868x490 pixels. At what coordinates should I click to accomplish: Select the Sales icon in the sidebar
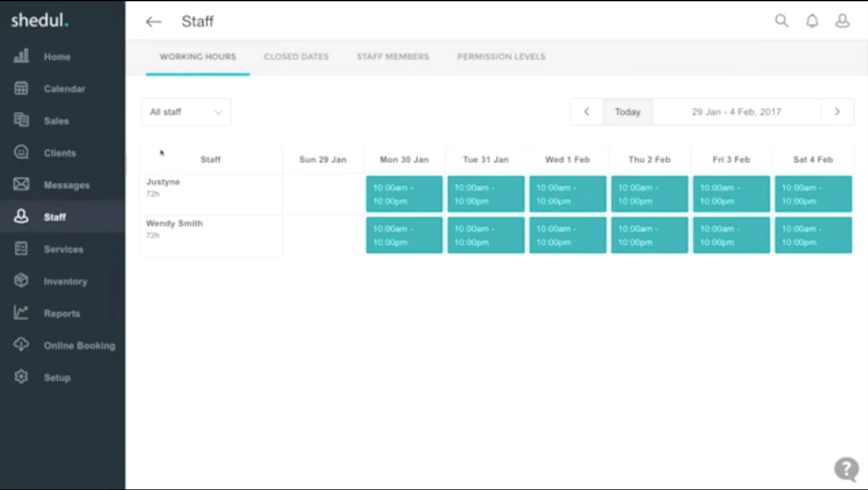21,121
